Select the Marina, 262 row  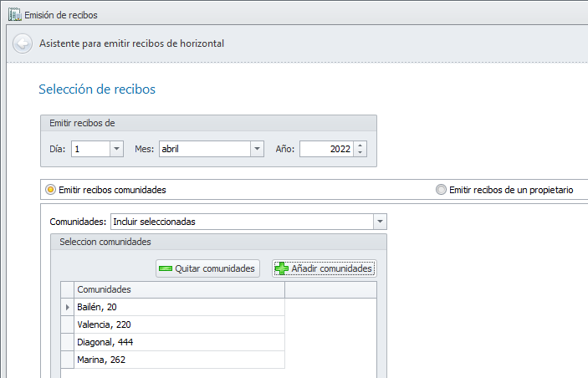[x=179, y=360]
